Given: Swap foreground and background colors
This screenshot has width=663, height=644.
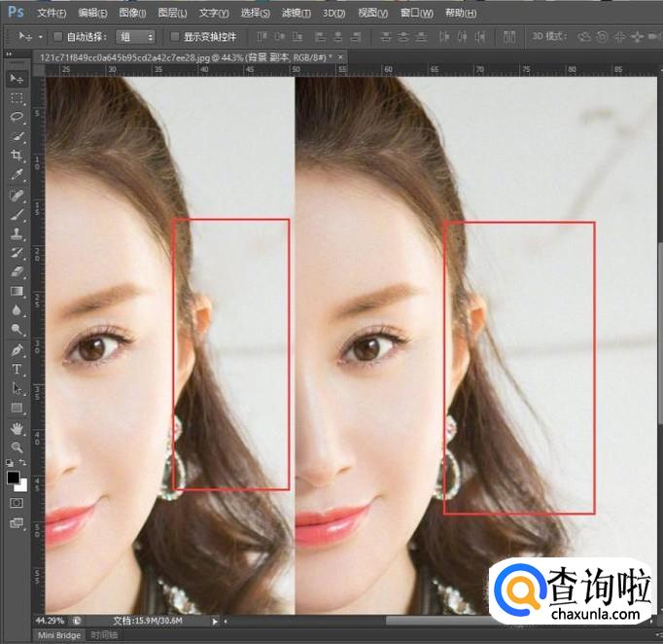Looking at the screenshot, I should pyautogui.click(x=22, y=463).
